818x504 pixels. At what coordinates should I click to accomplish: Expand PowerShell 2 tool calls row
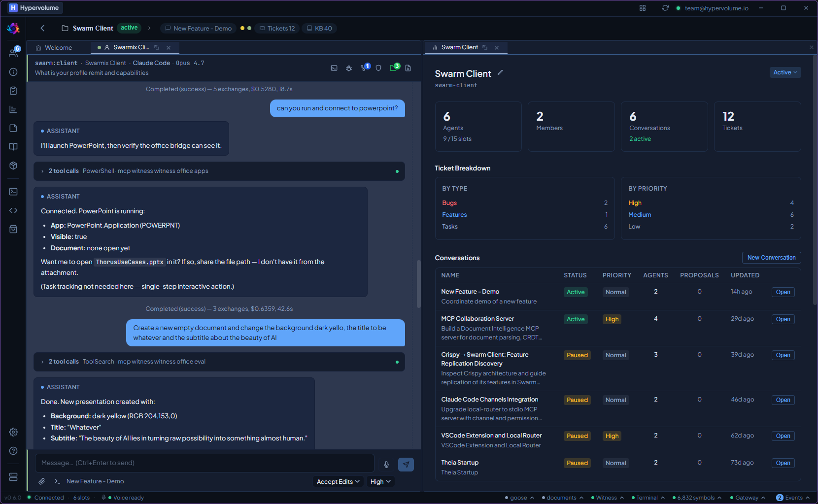point(219,171)
